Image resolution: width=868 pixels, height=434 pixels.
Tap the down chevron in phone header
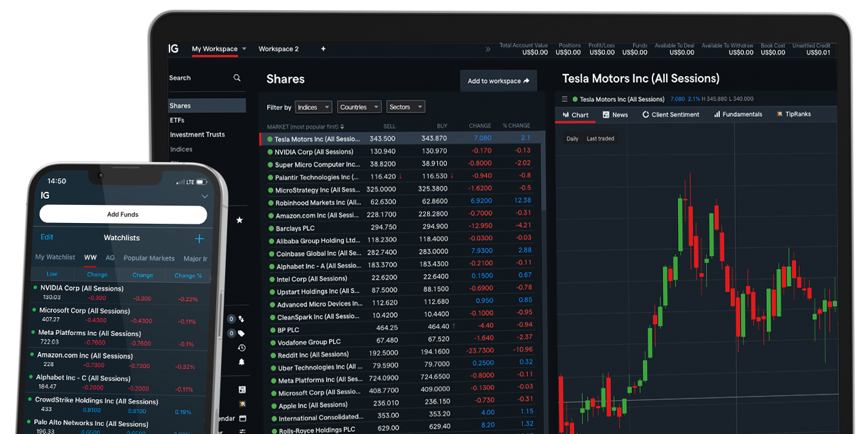point(205,196)
